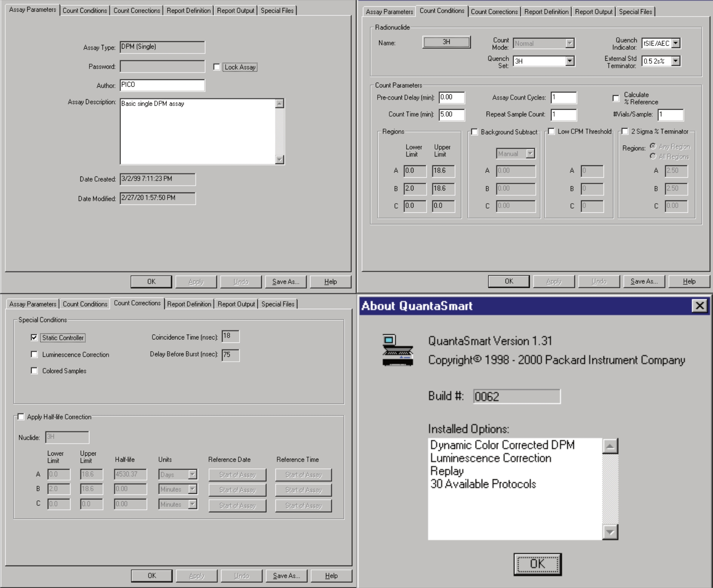Image resolution: width=713 pixels, height=588 pixels.
Task: Open Report Definition tab above the Assay Type field
Action: click(189, 11)
